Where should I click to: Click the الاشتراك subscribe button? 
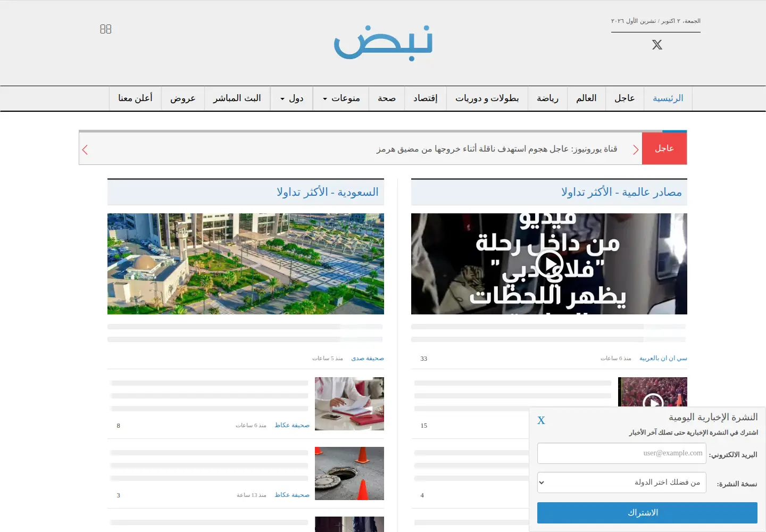pos(647,513)
